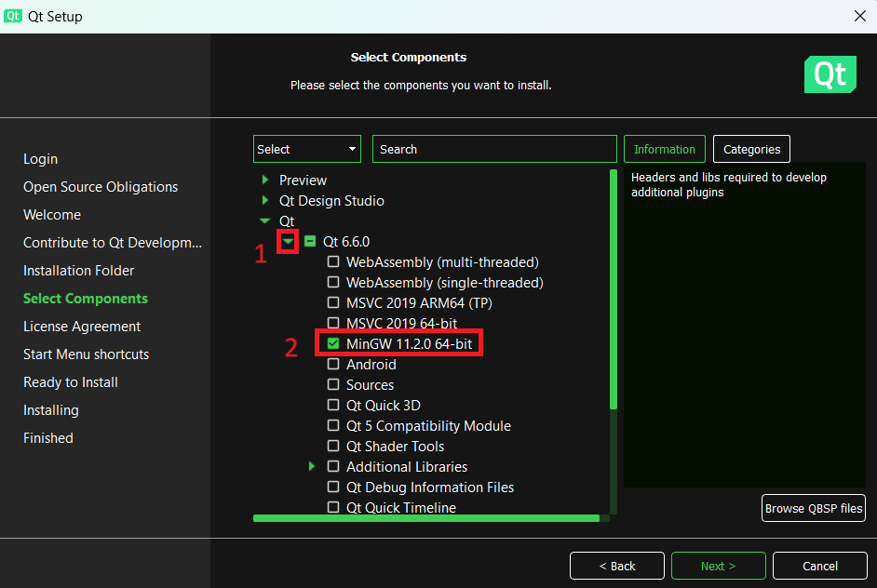Viewport: 877px width, 588px height.
Task: Switch to the Information tab
Action: coord(665,149)
